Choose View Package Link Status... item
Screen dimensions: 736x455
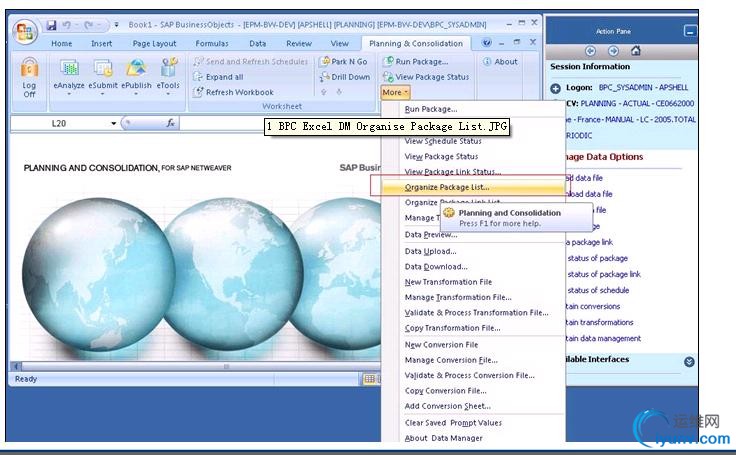[x=452, y=172]
